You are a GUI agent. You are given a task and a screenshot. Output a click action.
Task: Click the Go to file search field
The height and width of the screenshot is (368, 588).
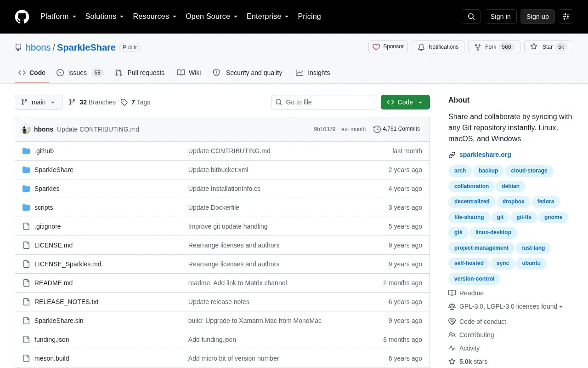coord(324,102)
